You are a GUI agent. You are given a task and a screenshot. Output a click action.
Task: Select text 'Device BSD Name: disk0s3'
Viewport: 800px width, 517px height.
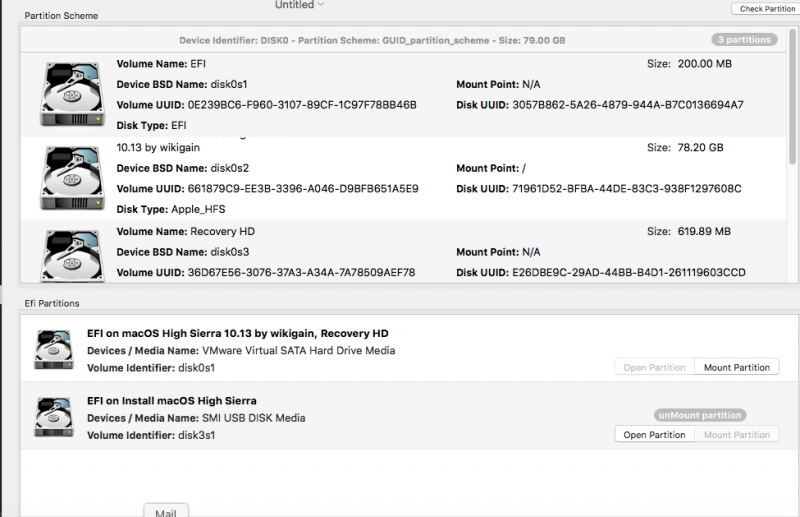(183, 252)
